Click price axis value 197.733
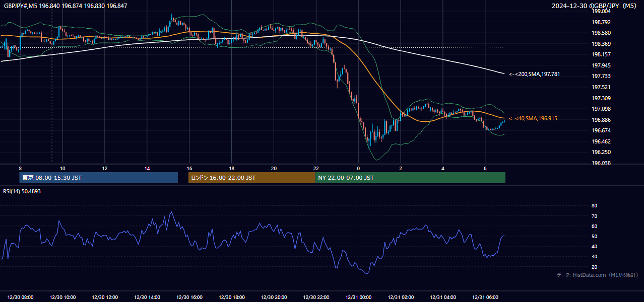 point(601,76)
